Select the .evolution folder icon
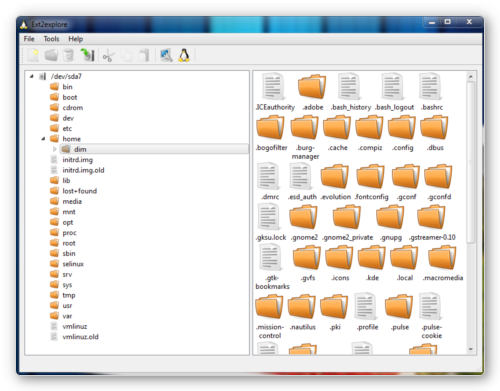The height and width of the screenshot is (391, 500). tap(335, 176)
